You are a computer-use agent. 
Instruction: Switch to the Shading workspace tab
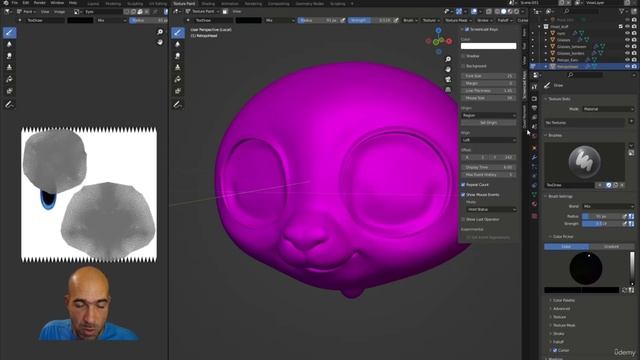click(208, 3)
